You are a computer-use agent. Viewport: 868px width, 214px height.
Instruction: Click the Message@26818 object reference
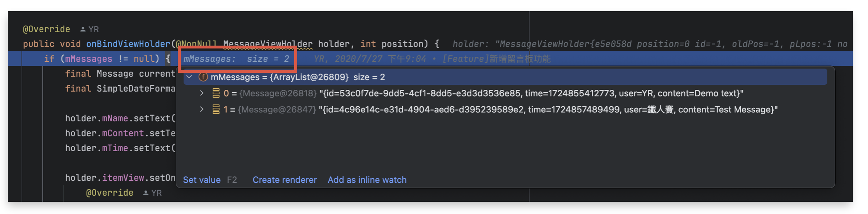(x=278, y=93)
